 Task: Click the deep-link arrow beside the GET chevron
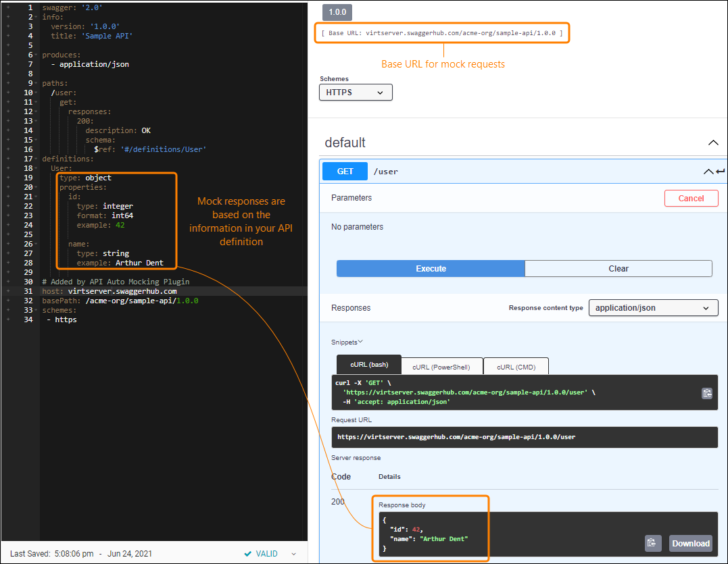(x=719, y=171)
